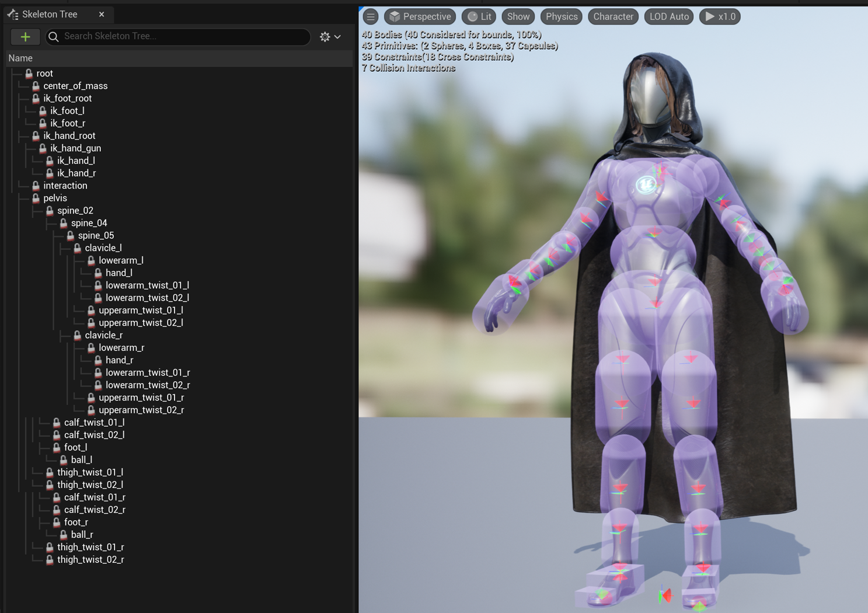Image resolution: width=868 pixels, height=613 pixels.
Task: Select the spine_02 bone
Action: click(75, 211)
